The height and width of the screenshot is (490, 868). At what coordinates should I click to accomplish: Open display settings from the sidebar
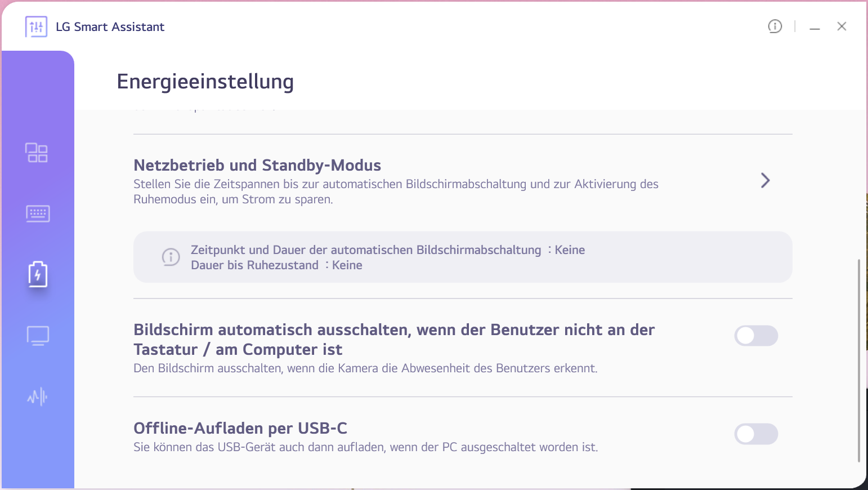(x=38, y=336)
